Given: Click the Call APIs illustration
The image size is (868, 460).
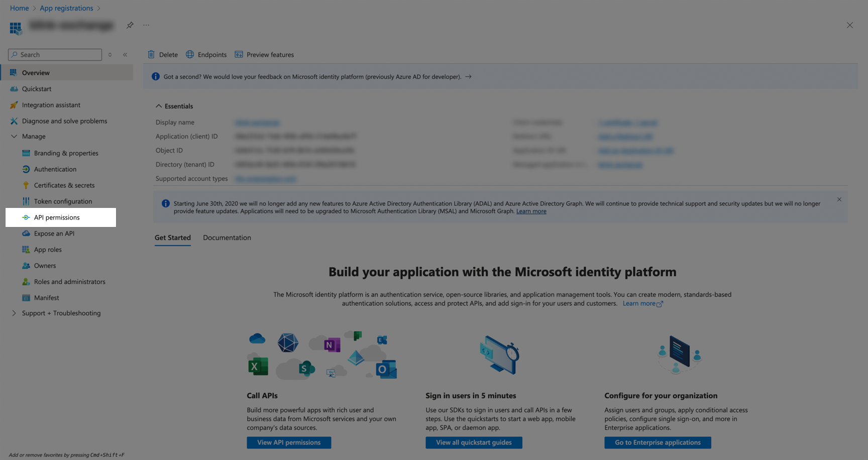Looking at the screenshot, I should (x=322, y=356).
